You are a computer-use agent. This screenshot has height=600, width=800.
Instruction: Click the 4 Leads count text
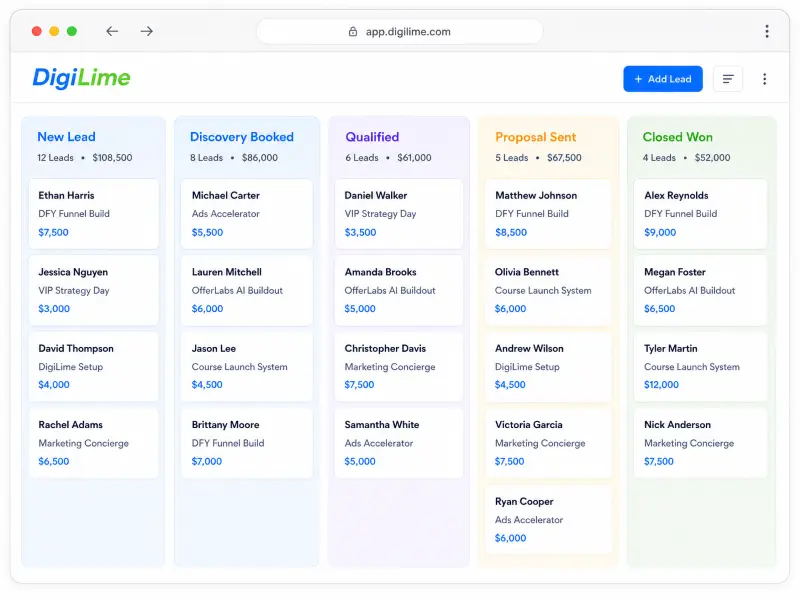(659, 158)
